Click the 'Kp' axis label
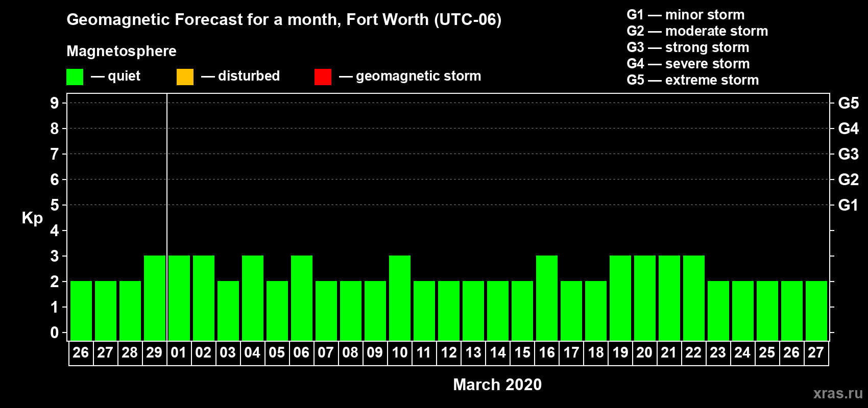The height and width of the screenshot is (408, 868). [x=32, y=218]
